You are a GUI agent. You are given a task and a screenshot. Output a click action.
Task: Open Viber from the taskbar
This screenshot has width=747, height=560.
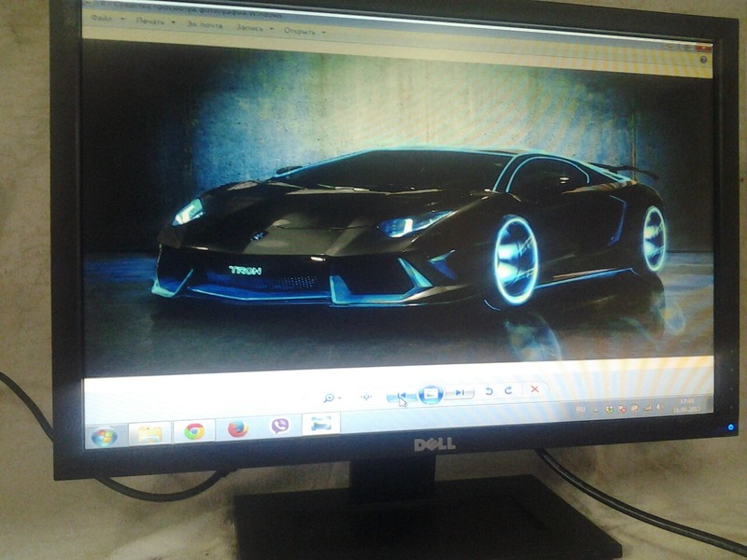281,426
